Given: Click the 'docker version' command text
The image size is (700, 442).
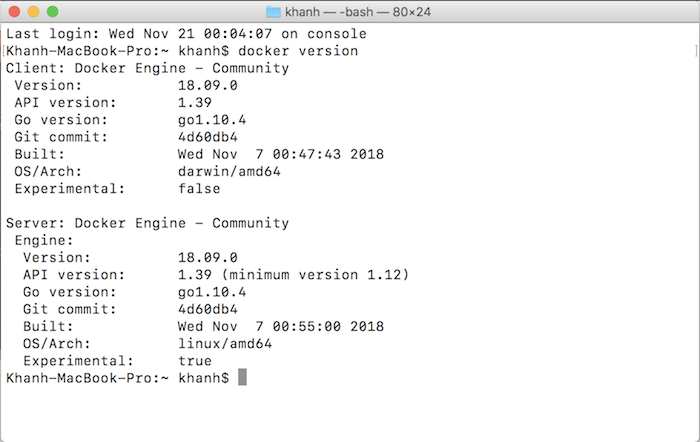Looking at the screenshot, I should [x=298, y=51].
